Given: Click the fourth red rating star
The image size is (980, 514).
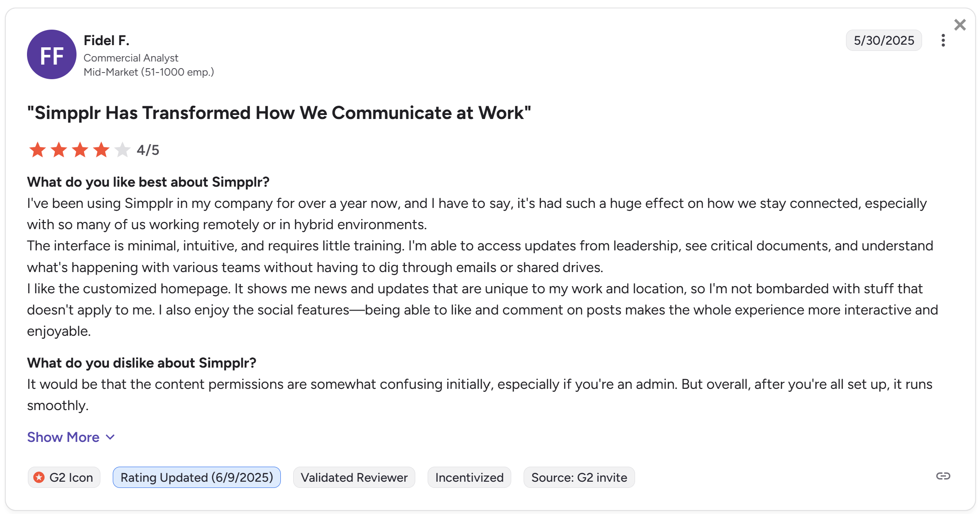Looking at the screenshot, I should point(101,150).
